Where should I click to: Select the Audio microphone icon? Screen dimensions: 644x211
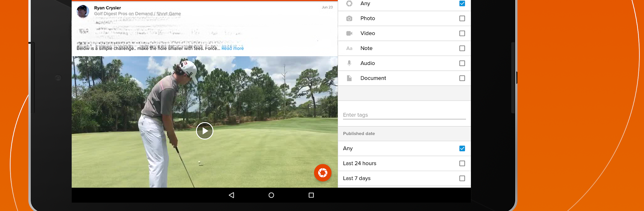click(x=349, y=63)
